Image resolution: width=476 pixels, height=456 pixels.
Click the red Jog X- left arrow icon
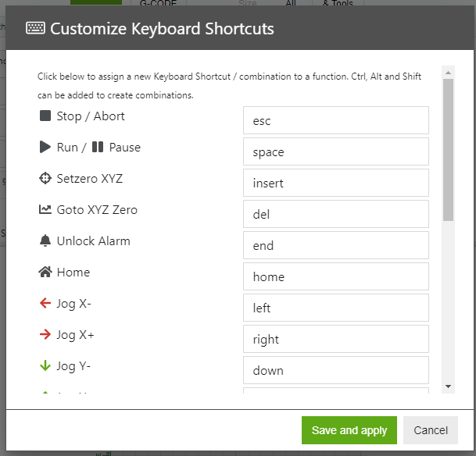tap(45, 304)
